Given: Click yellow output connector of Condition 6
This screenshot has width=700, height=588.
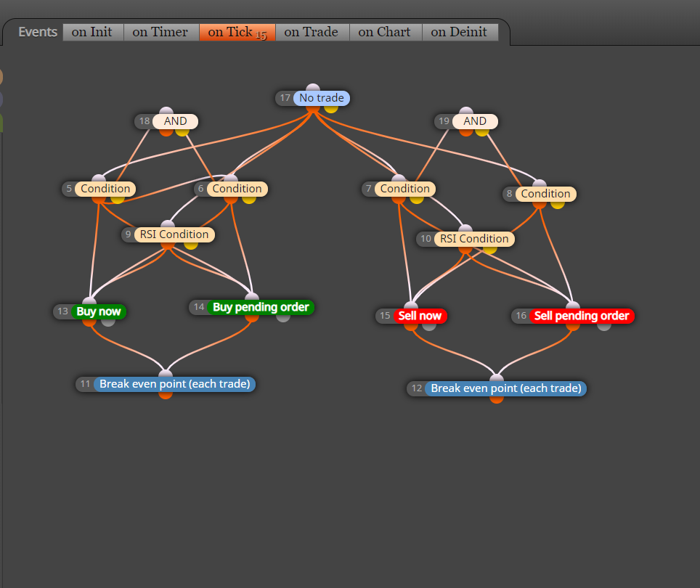Looking at the screenshot, I should coord(249,199).
